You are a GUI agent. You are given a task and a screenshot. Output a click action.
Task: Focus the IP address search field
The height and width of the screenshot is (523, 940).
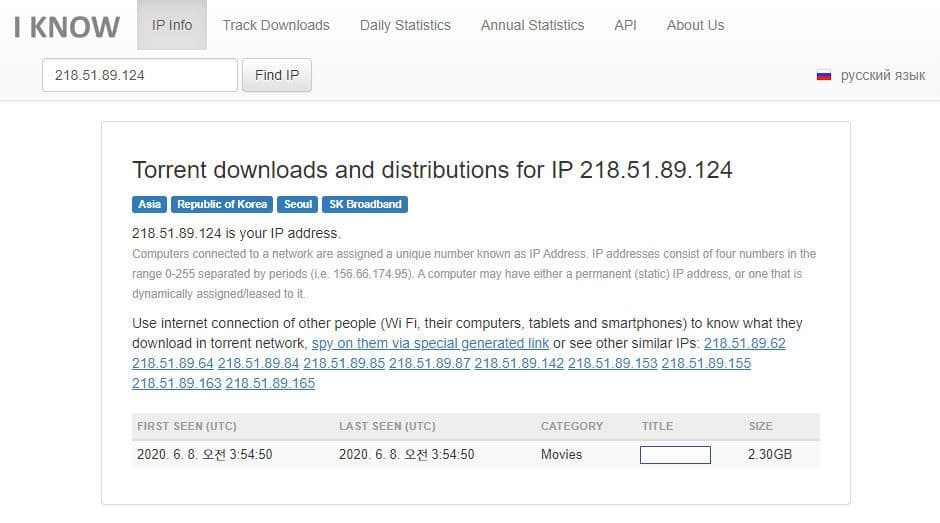tap(140, 75)
